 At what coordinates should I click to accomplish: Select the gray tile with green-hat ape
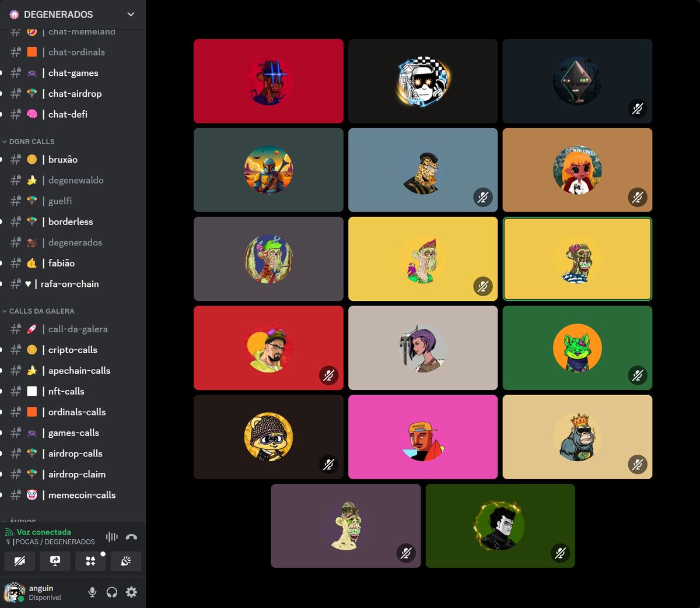(x=268, y=259)
